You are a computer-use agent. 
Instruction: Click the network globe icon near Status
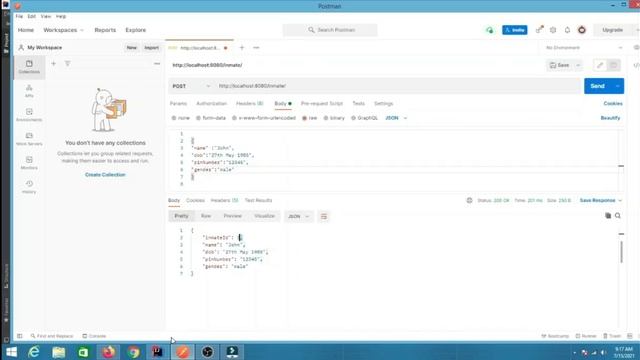(x=469, y=200)
